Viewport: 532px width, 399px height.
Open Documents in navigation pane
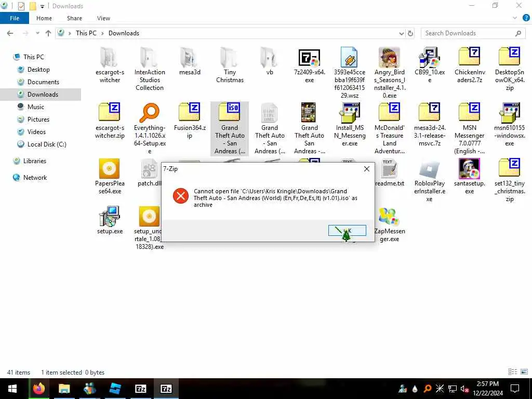pyautogui.click(x=43, y=82)
